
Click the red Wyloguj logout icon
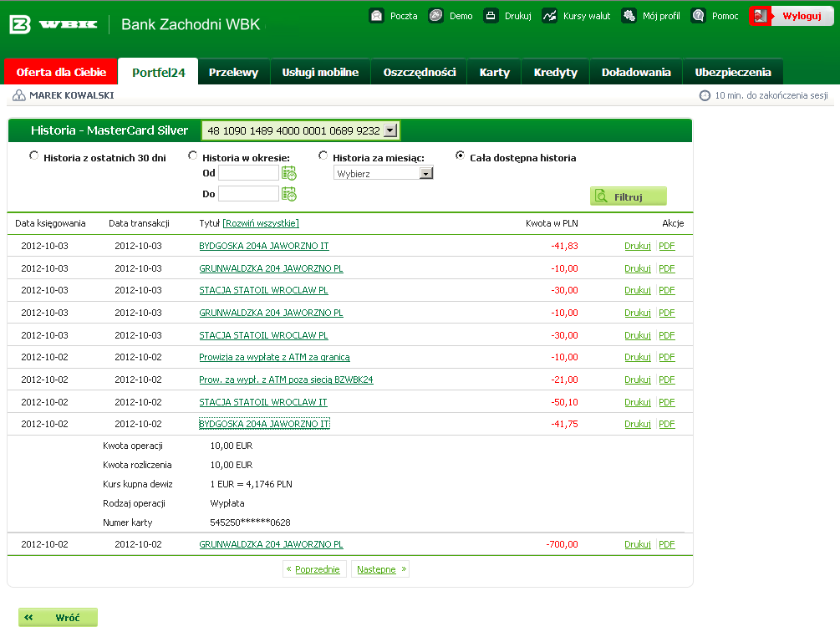tap(760, 16)
